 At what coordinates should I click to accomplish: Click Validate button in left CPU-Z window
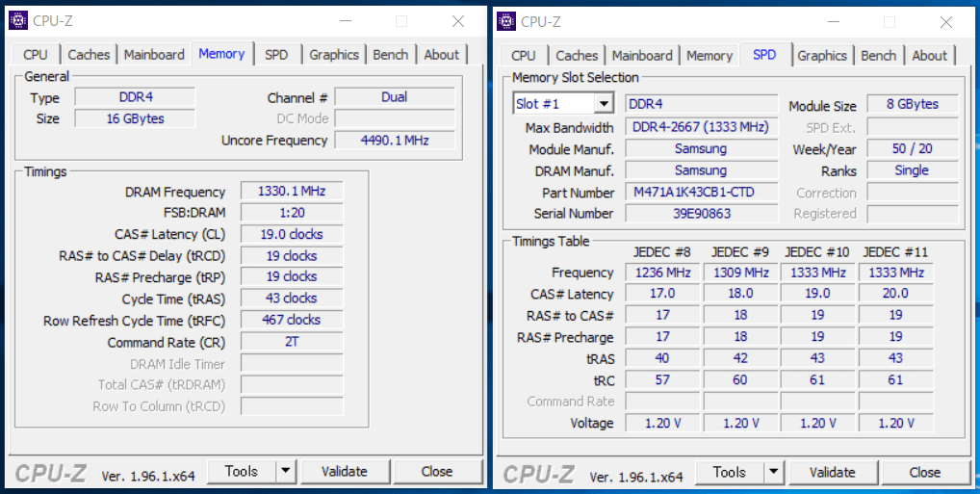click(x=345, y=472)
